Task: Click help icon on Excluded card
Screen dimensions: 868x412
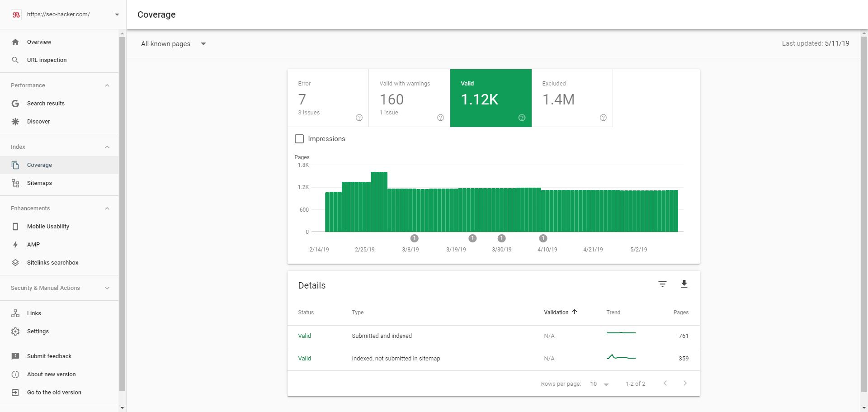Action: click(x=603, y=118)
